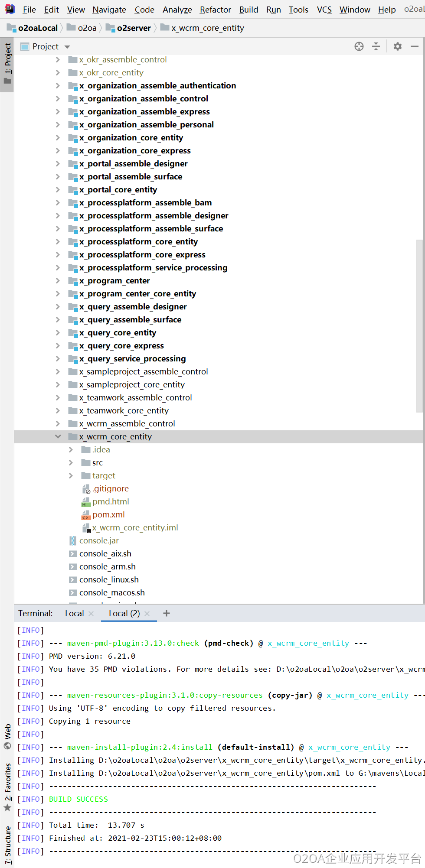Expand the target folder
Screen dimensions: 425x868
click(71, 476)
